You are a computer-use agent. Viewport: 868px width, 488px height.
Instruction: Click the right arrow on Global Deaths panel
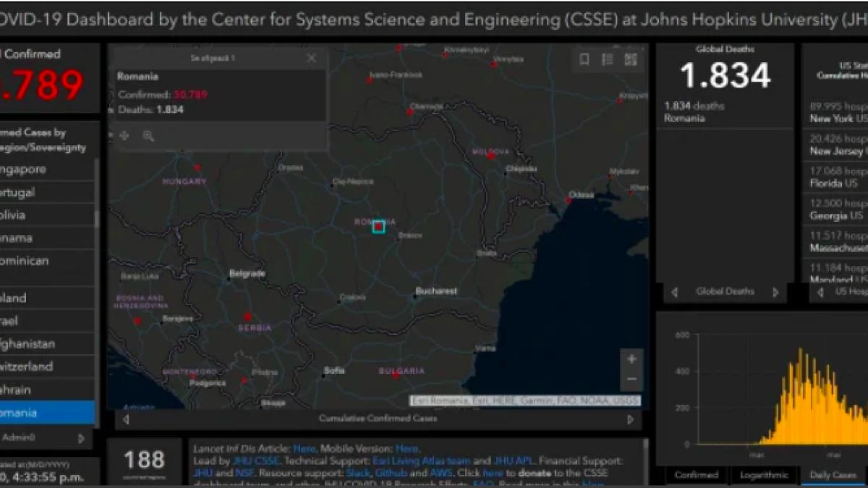point(776,292)
